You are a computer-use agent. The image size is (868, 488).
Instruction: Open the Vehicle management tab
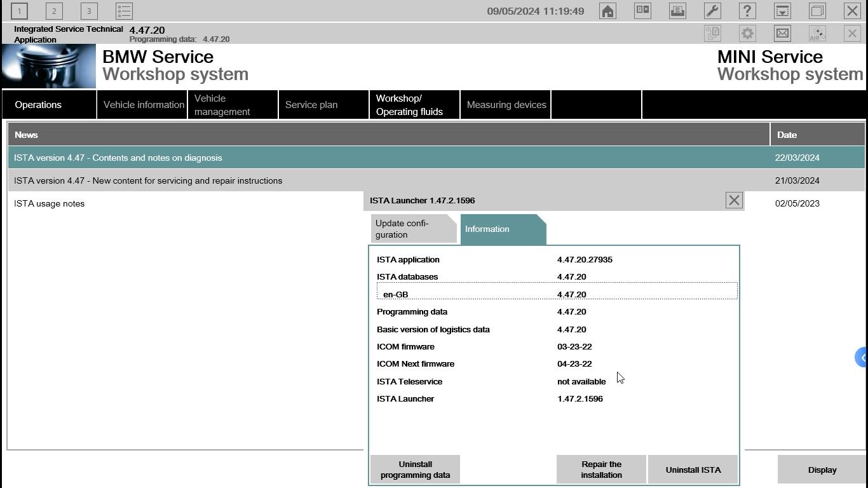pos(233,105)
